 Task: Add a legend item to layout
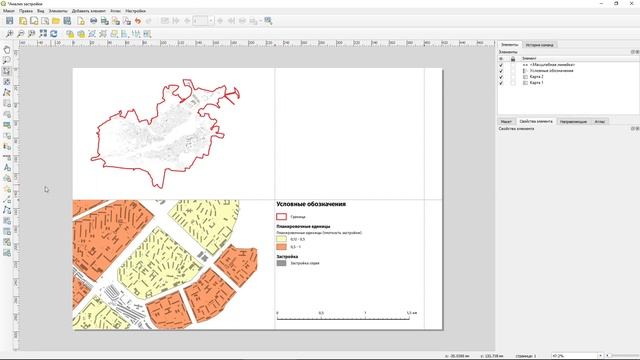click(x=7, y=146)
